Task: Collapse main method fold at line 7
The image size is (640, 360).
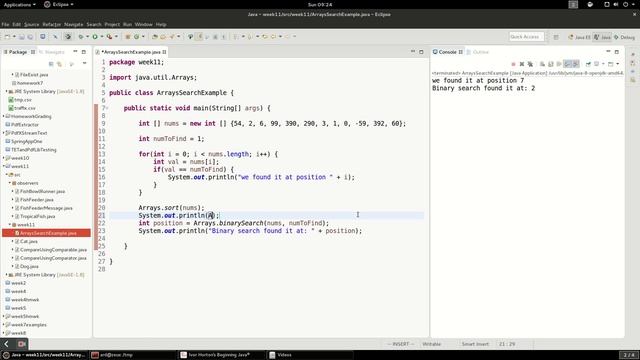Action: [107, 108]
